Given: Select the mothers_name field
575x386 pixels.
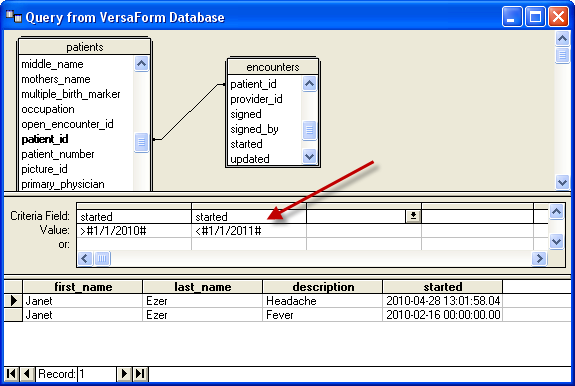Looking at the screenshot, I should click(56, 79).
